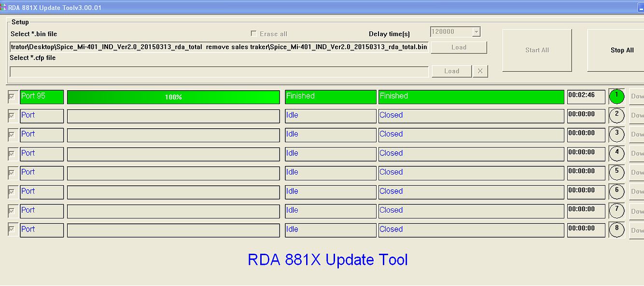
Task: Enable the Erase all checkbox
Action: 253,33
